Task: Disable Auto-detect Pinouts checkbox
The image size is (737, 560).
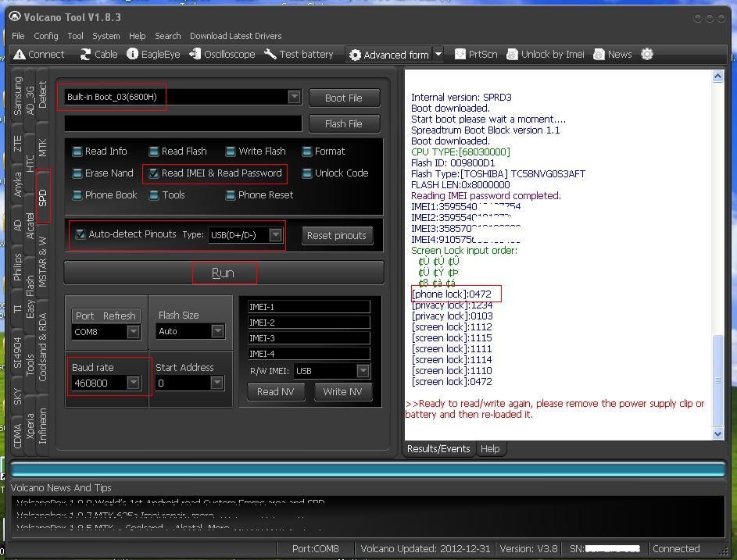Action: [x=80, y=234]
